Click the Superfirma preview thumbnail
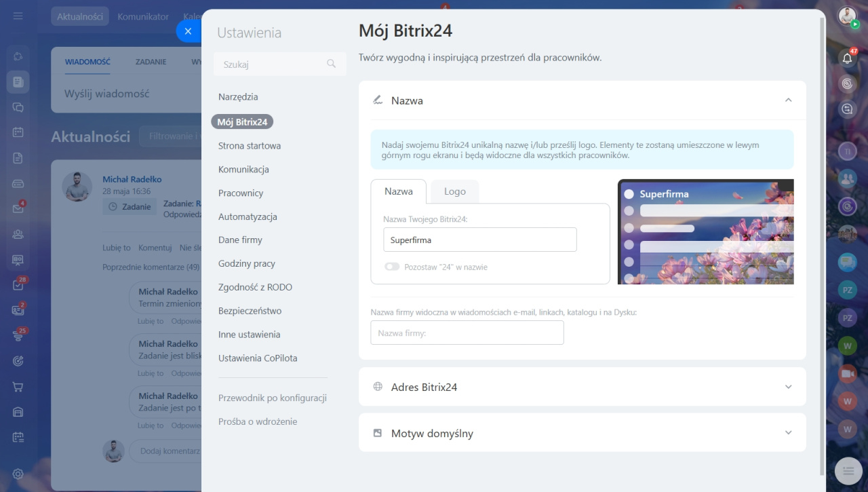This screenshot has width=868, height=492. pyautogui.click(x=706, y=232)
